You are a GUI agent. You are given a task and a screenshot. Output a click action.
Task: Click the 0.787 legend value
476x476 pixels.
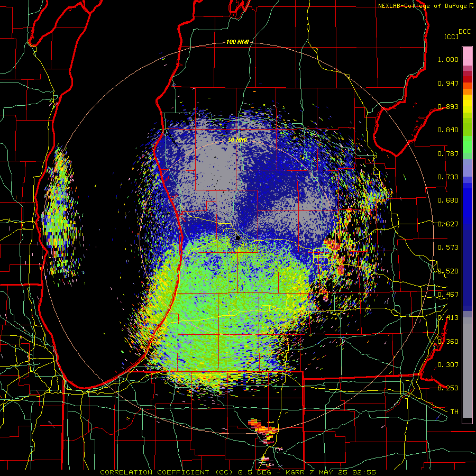[448, 153]
